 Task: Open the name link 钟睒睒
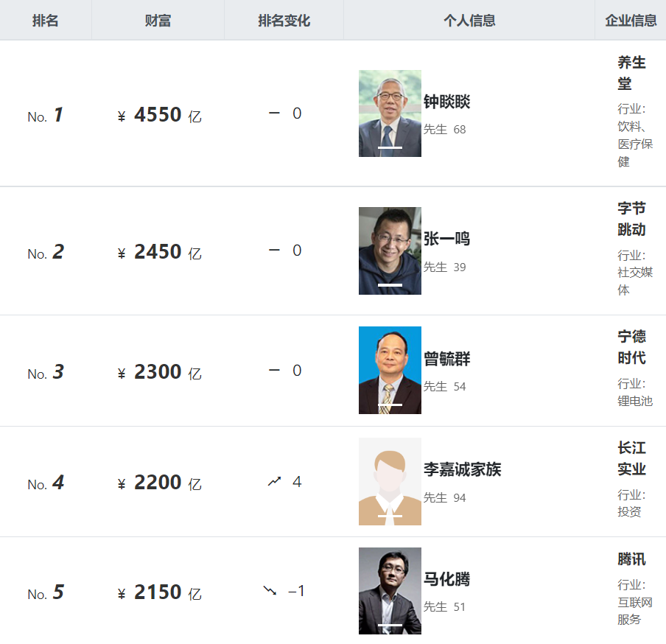447,102
